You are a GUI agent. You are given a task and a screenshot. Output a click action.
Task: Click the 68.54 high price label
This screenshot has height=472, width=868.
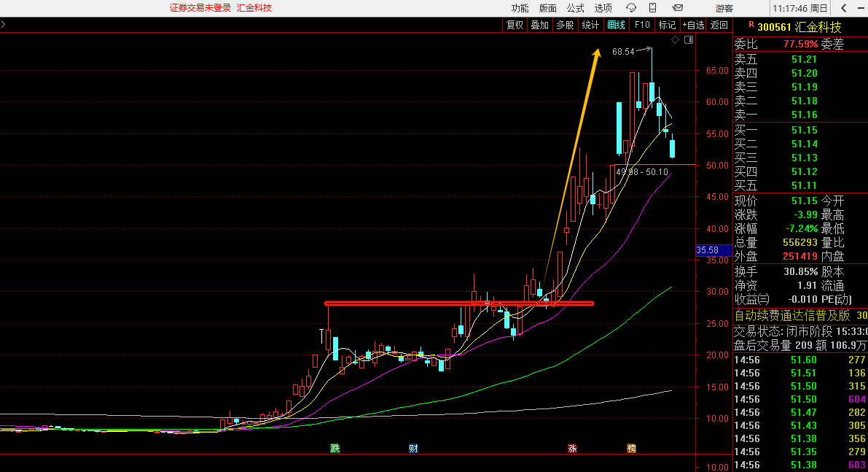tap(623, 52)
